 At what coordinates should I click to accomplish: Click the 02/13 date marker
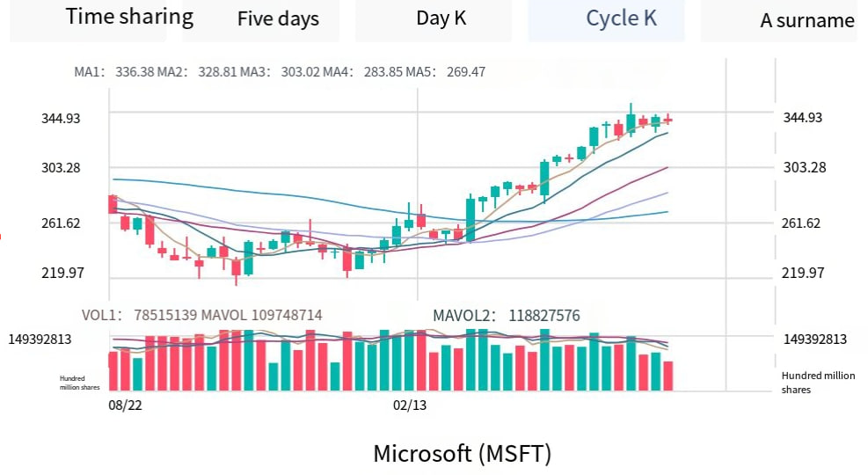click(409, 406)
